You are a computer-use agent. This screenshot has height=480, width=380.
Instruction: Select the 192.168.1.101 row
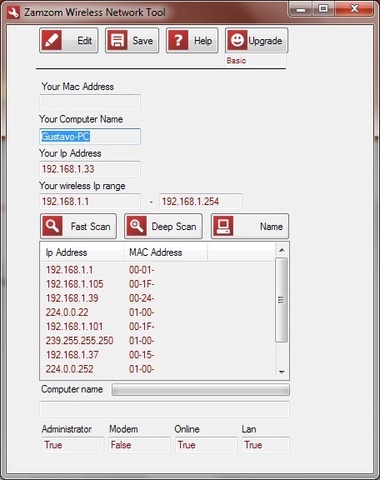pos(158,326)
